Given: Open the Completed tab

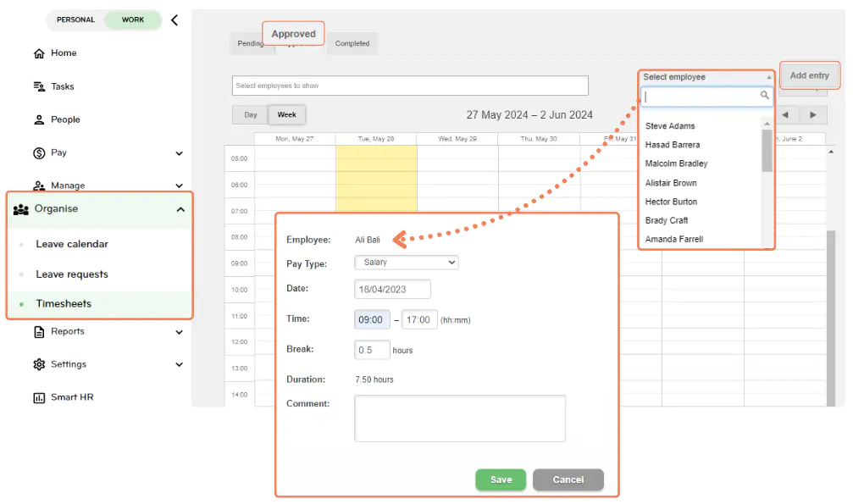Looking at the screenshot, I should [352, 43].
